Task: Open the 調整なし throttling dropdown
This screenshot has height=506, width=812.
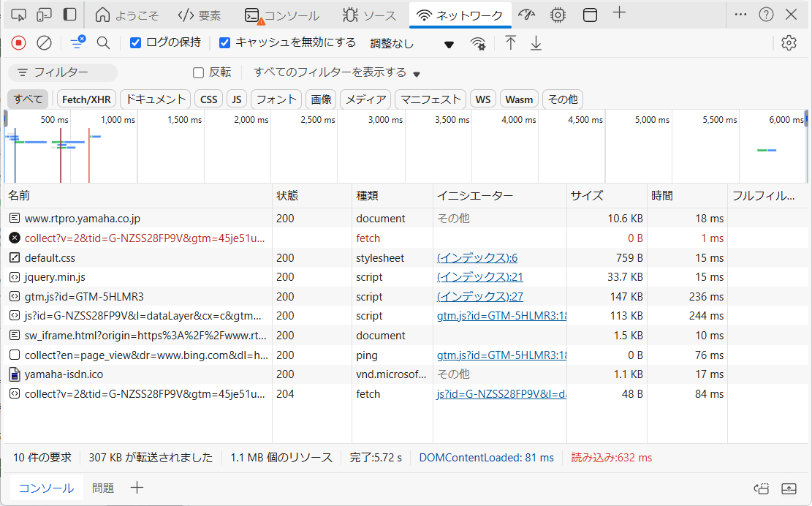Action: 412,44
